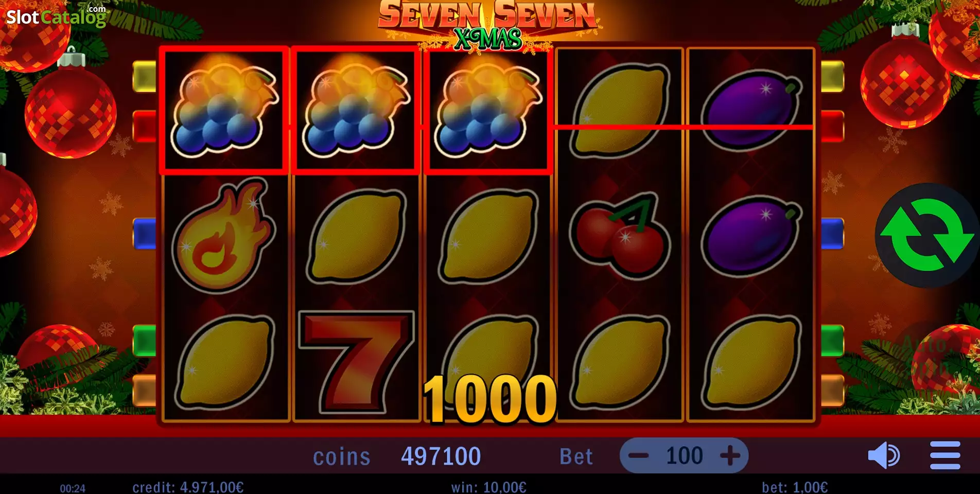980x494 pixels.
Task: Click the red seven symbol on second reel
Action: [x=356, y=362]
